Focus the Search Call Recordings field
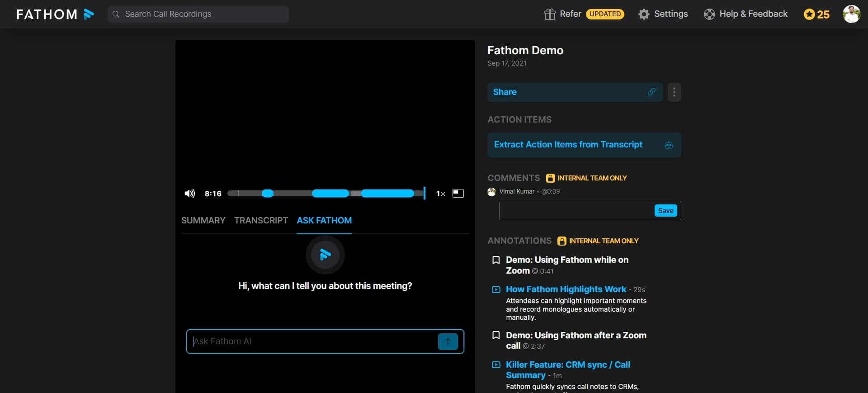This screenshot has height=393, width=868. click(198, 14)
